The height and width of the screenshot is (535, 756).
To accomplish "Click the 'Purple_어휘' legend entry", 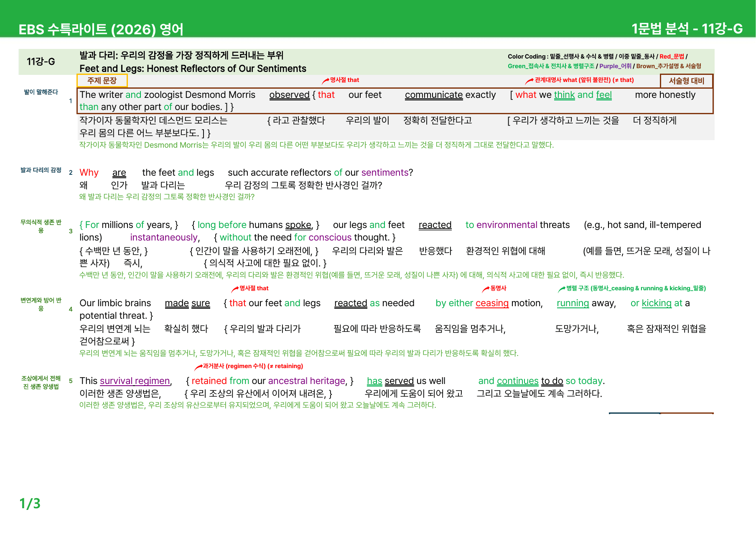I will click(x=615, y=66).
